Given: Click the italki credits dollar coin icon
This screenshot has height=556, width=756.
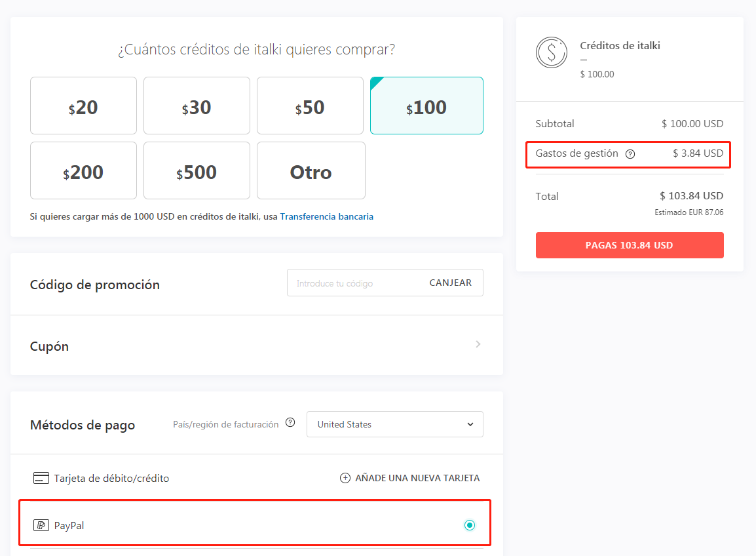Looking at the screenshot, I should [x=552, y=52].
